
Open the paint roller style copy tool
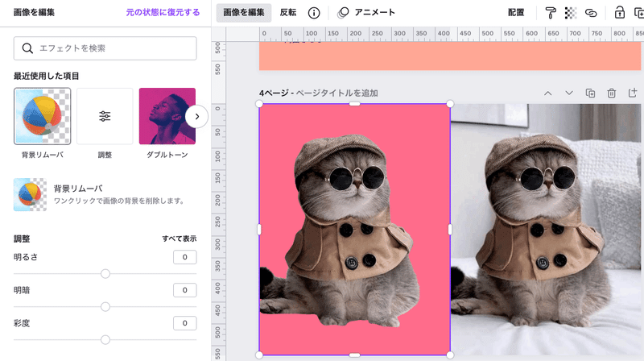[551, 13]
